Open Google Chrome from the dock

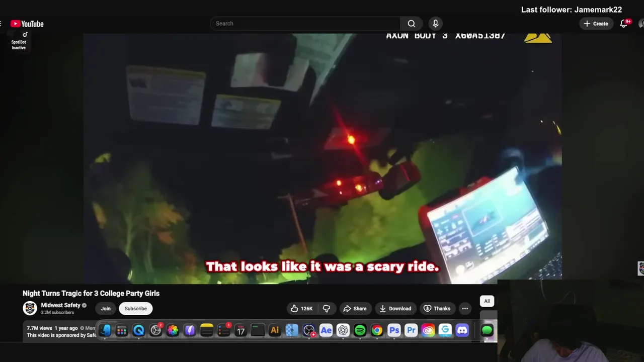click(x=377, y=330)
